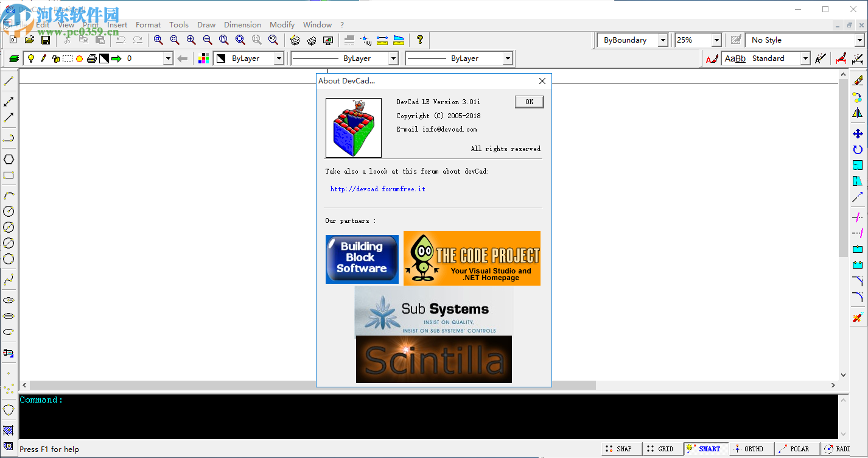Select the Move tool with blue arrows
This screenshot has width=868, height=458.
(858, 133)
